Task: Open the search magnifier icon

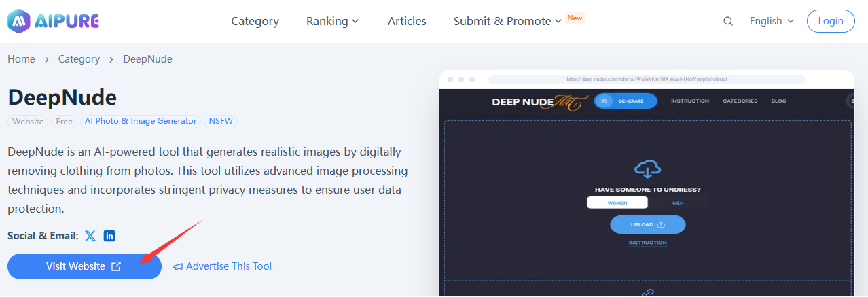Action: 728,21
